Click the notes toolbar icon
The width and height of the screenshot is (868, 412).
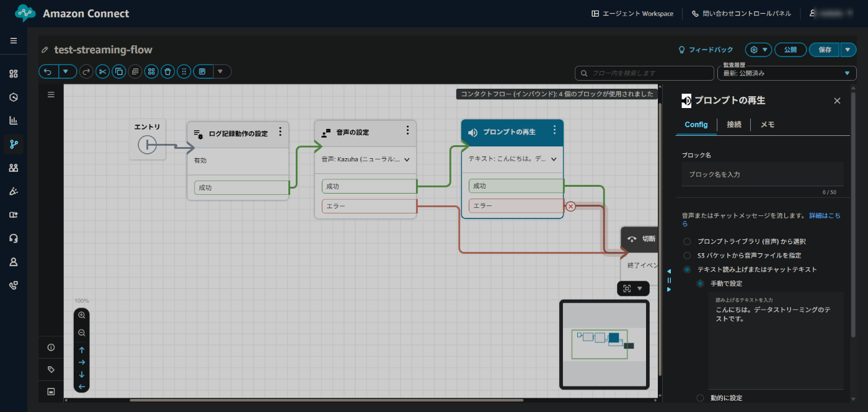click(x=202, y=71)
